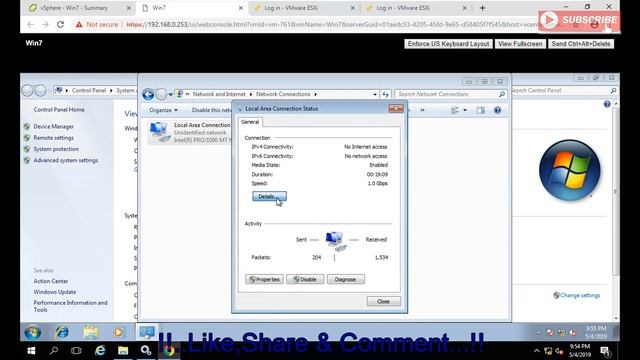This screenshot has width=640, height=360.
Task: Open help icon in System window
Action: click(x=607, y=104)
